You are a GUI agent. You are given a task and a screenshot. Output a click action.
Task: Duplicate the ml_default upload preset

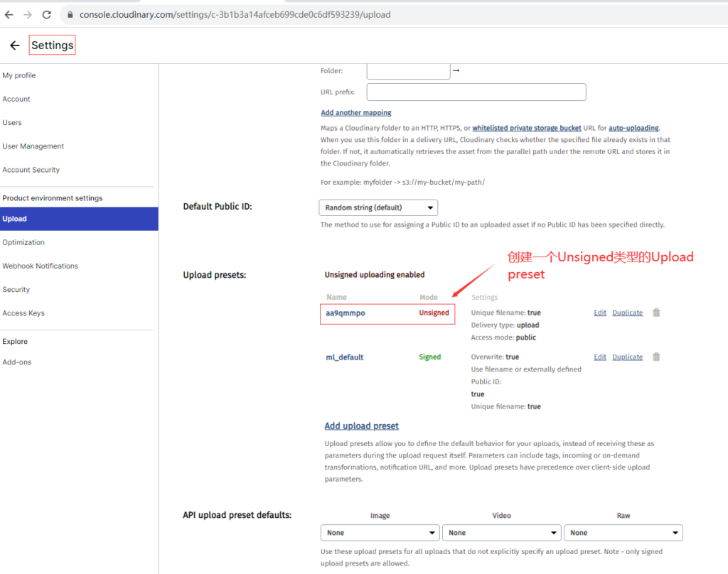point(627,357)
